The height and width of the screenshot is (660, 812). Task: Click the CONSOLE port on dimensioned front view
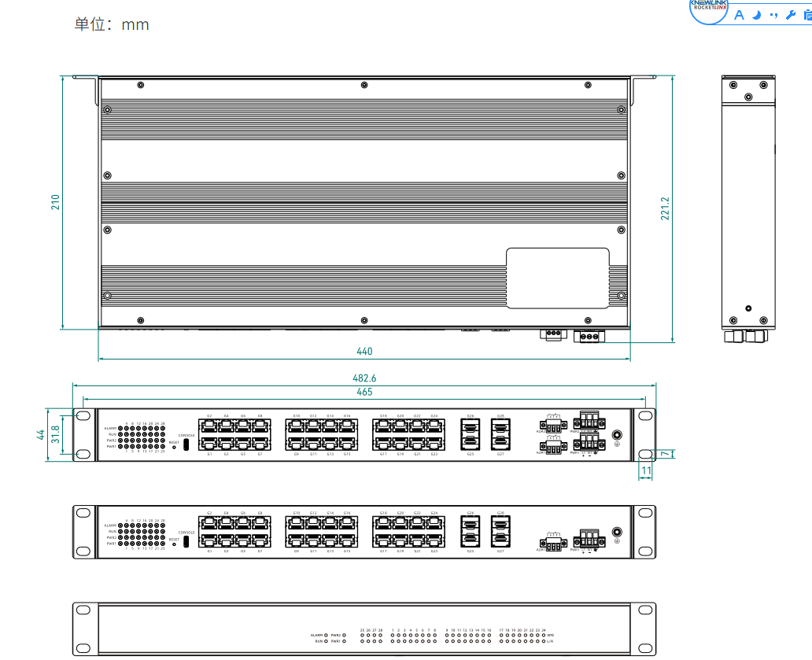(186, 444)
